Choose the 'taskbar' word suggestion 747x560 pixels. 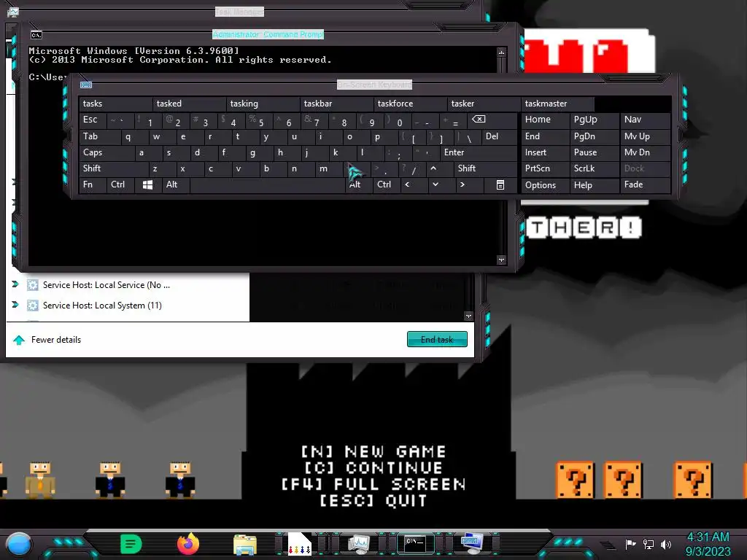tap(337, 104)
